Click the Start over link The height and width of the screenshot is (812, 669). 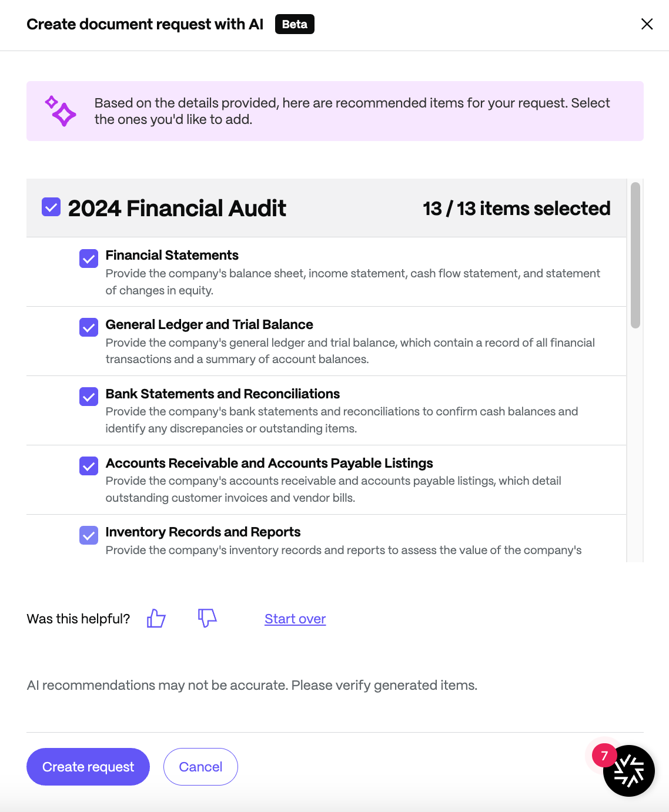click(x=295, y=619)
